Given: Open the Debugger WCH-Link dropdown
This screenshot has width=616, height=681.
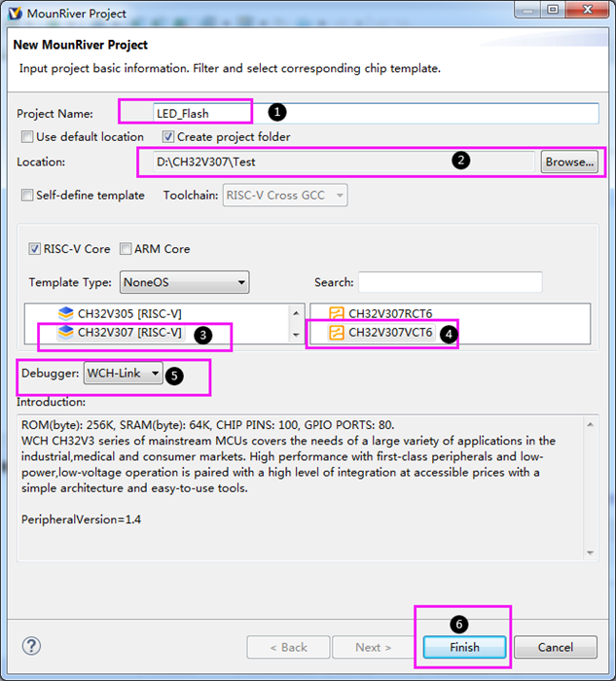Looking at the screenshot, I should (x=124, y=373).
